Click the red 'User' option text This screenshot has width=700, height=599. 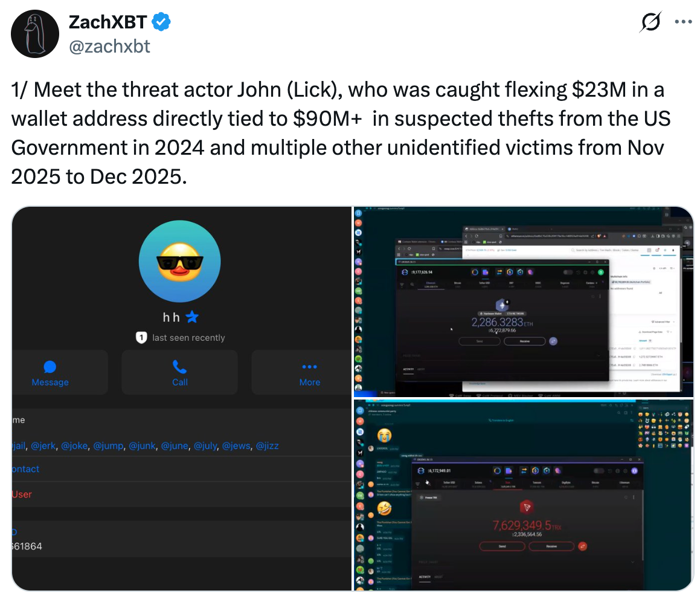click(22, 494)
